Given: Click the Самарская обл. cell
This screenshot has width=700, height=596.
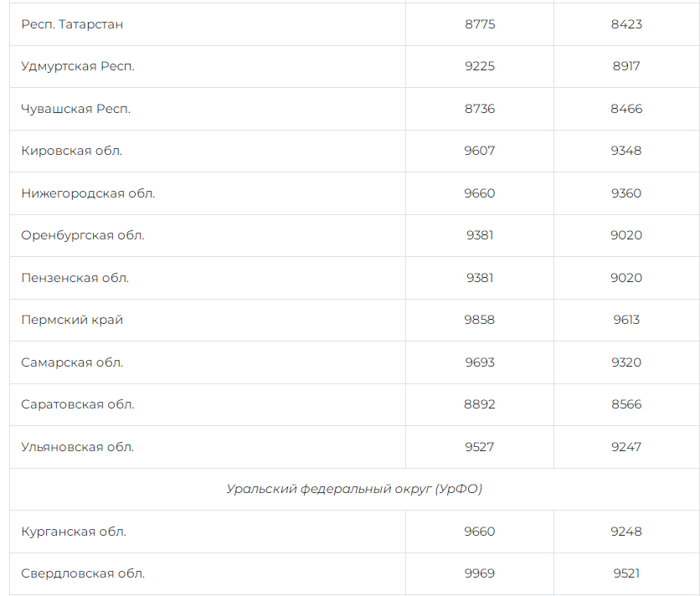Looking at the screenshot, I should point(72,362).
